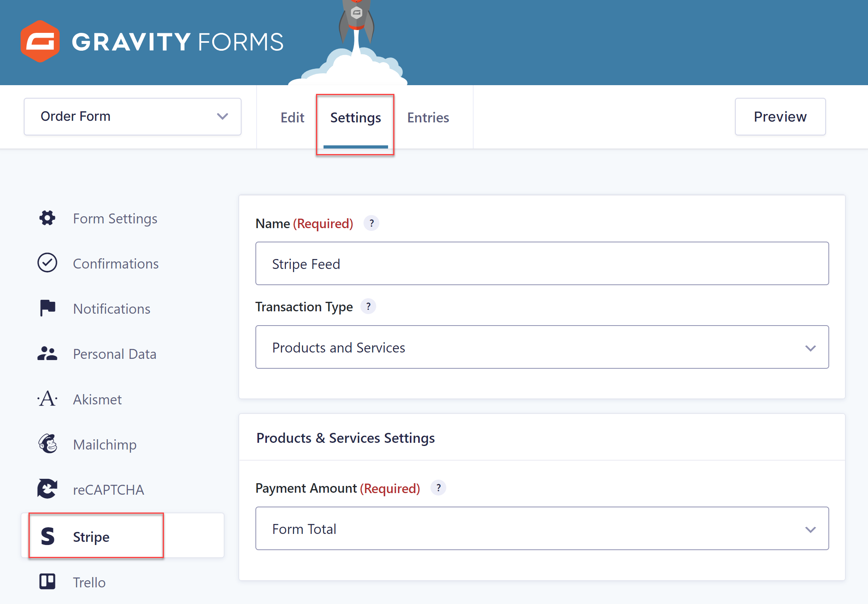Click the Gravity Forms hexagon logo
Viewport: 868px width, 604px height.
[40, 41]
